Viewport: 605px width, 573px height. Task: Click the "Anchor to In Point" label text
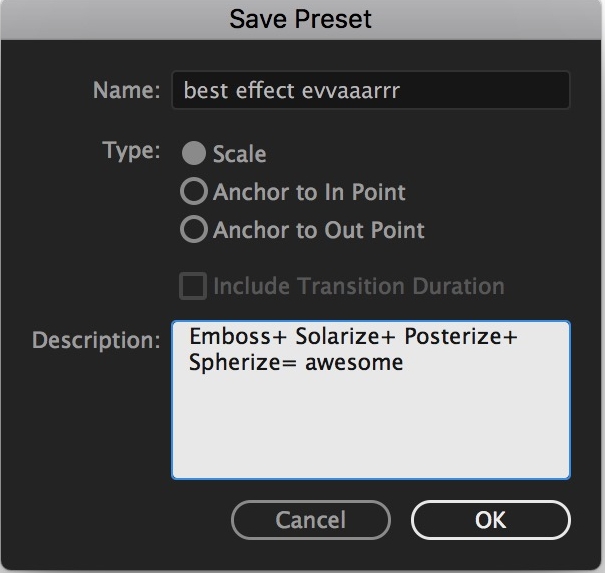(309, 192)
